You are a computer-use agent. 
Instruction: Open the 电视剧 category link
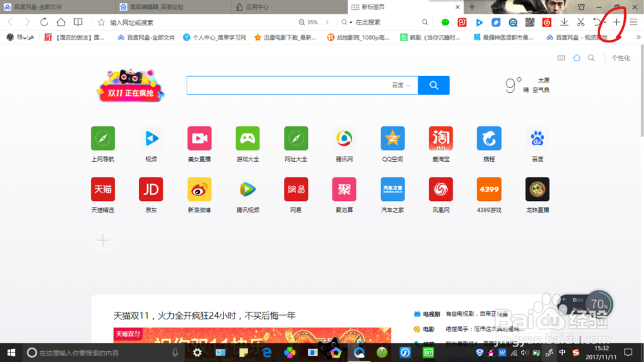431,314
